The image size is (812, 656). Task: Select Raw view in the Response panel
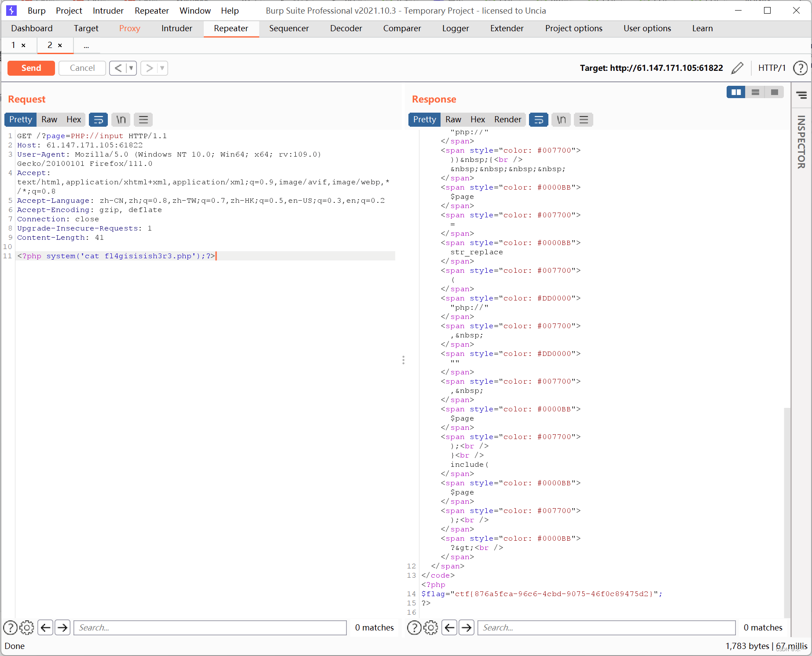coord(453,120)
